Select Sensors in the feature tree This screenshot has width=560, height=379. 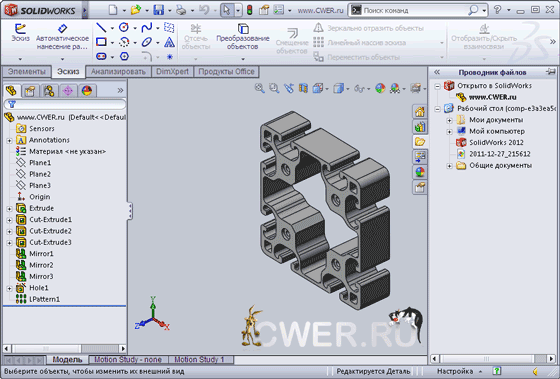point(42,129)
